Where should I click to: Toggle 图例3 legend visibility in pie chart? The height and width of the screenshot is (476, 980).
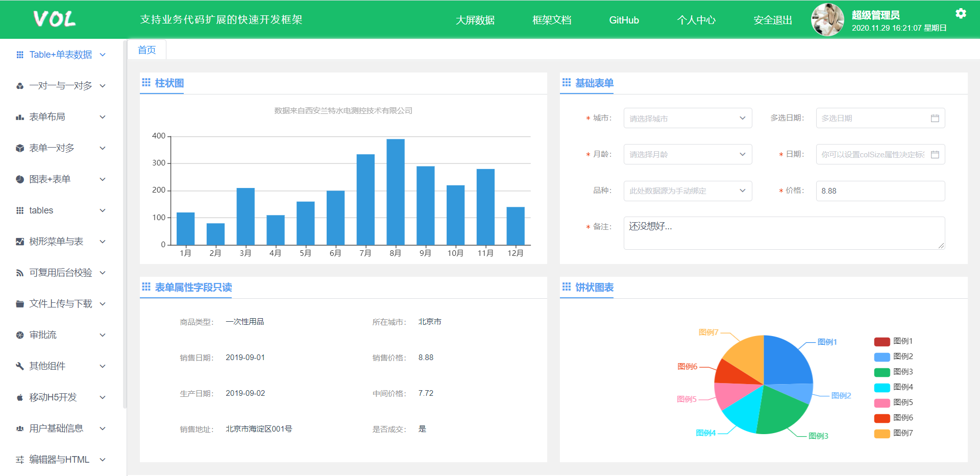coord(893,372)
